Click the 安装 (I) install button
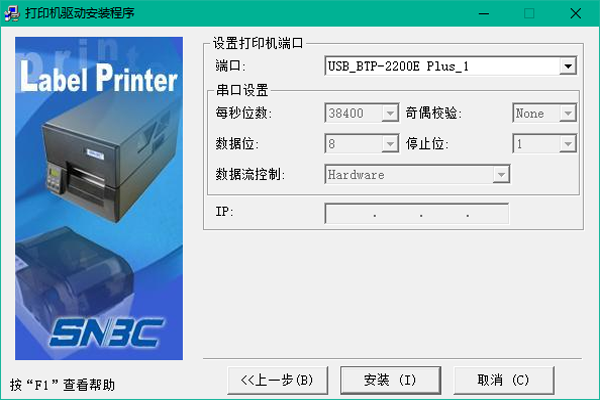The height and width of the screenshot is (400, 600). [x=390, y=380]
